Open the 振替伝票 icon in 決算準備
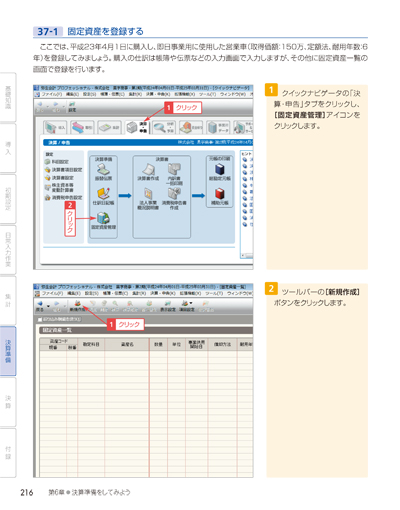The height and width of the screenshot is (510, 400). [103, 170]
